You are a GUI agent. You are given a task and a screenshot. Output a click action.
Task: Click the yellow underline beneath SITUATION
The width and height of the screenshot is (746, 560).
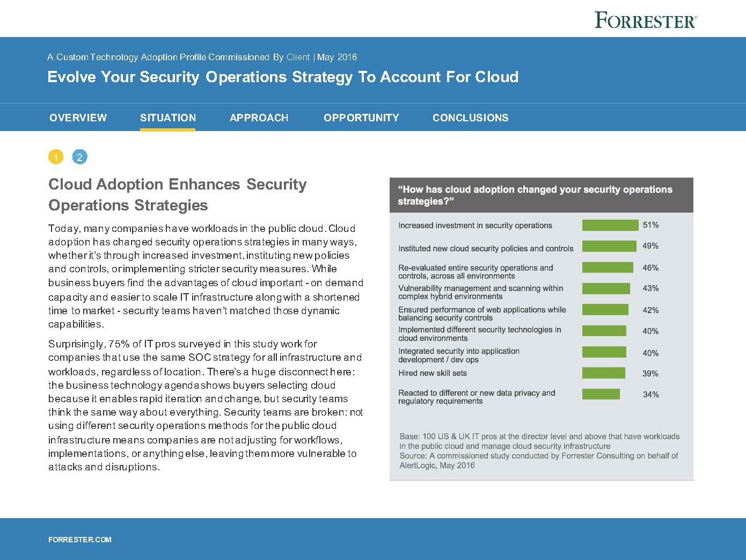point(167,129)
